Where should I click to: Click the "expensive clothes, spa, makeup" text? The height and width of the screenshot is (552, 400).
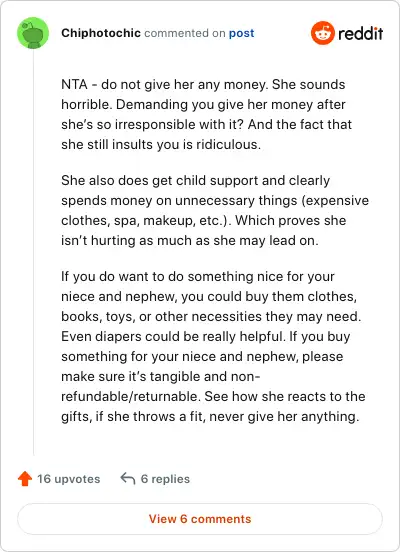(215, 211)
